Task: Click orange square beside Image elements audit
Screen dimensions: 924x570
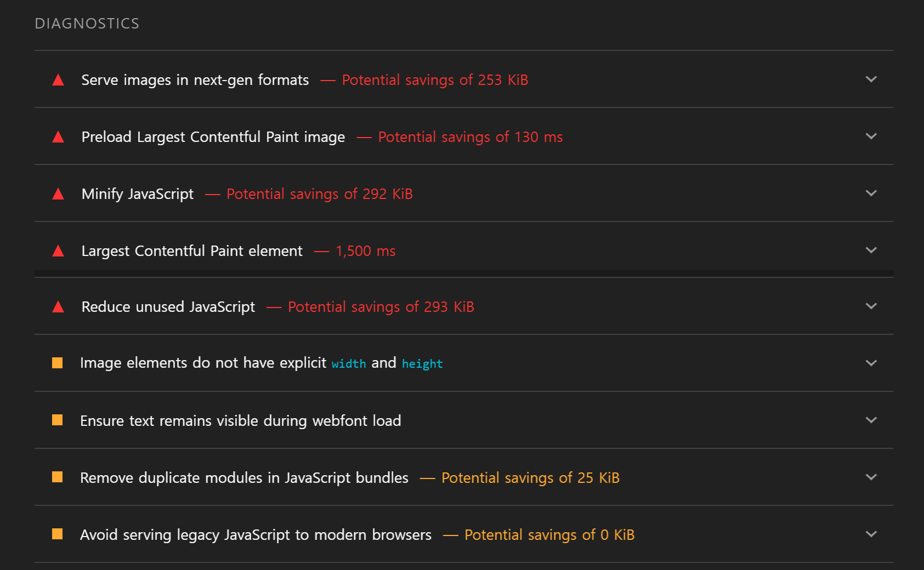Action: (57, 363)
